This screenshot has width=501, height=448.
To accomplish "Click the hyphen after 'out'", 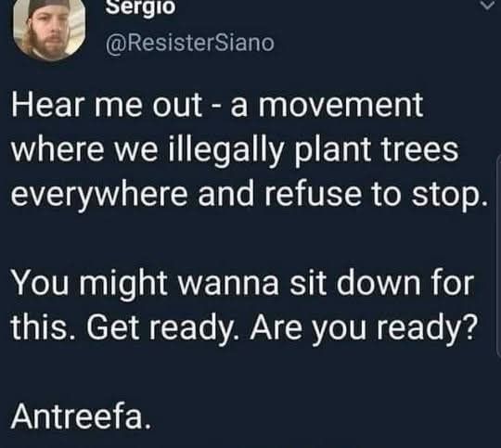I will click(216, 108).
